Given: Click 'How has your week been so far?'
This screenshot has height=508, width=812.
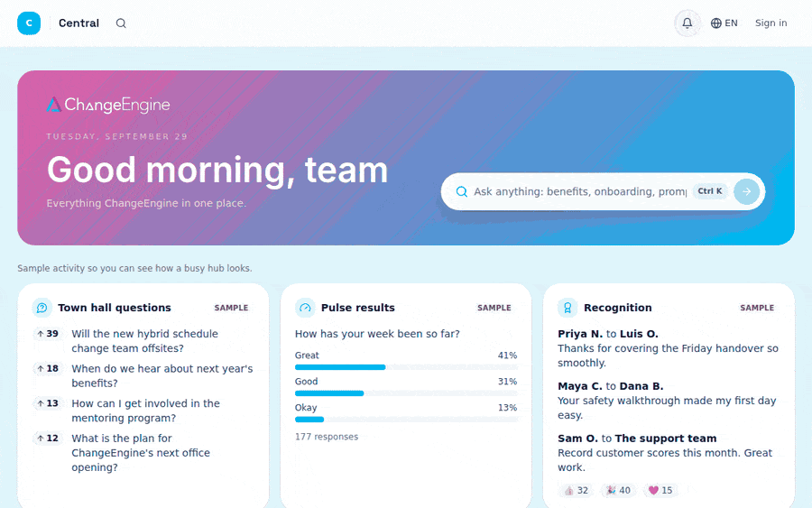Looking at the screenshot, I should coord(377,334).
